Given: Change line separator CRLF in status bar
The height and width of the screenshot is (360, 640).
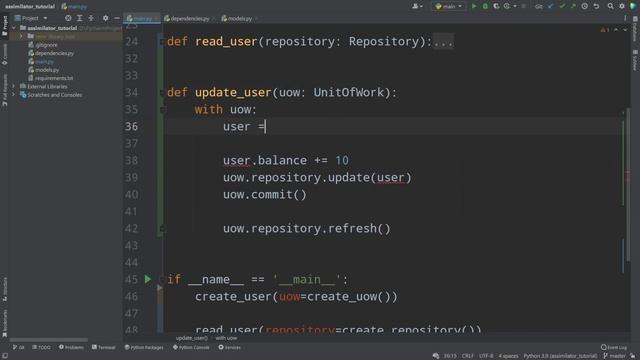Looking at the screenshot, I should pos(467,356).
